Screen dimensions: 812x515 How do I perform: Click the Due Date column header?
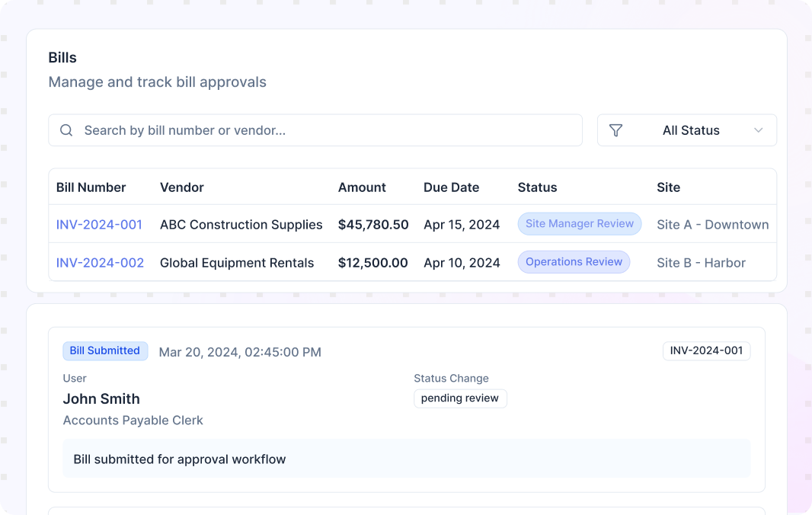pos(451,187)
